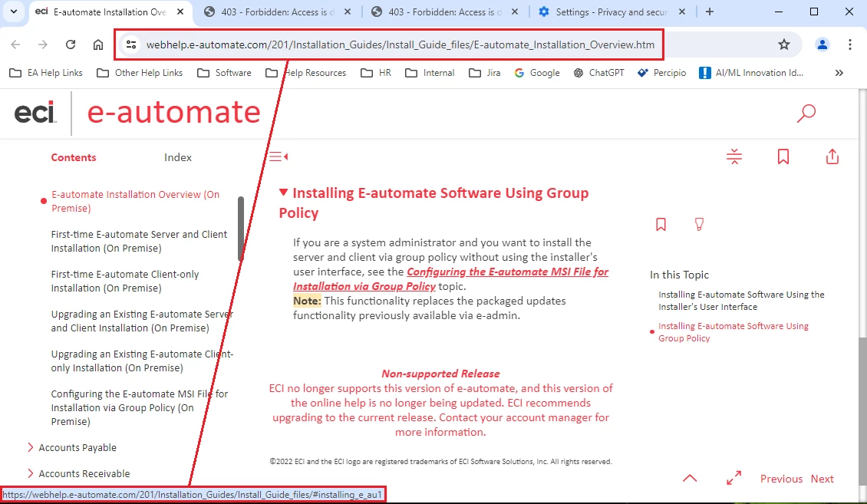The image size is (867, 504).
Task: Open the HR bookmark folder
Action: click(376, 73)
